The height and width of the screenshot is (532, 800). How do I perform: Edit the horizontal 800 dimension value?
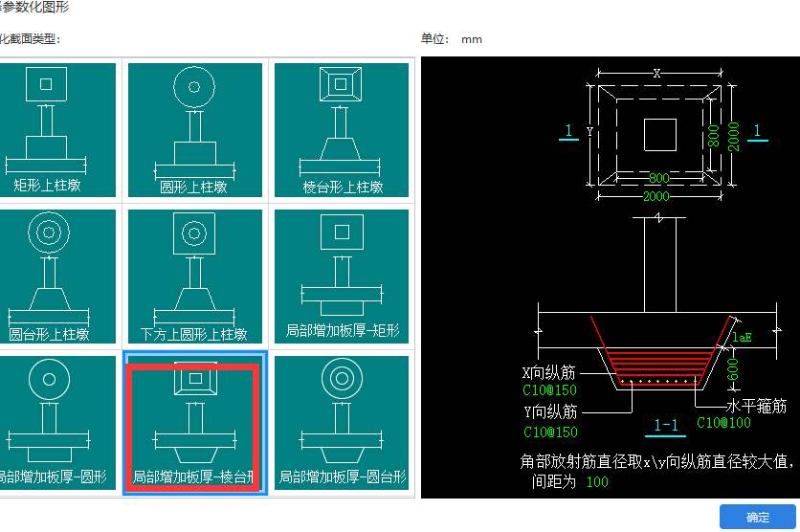click(x=659, y=178)
